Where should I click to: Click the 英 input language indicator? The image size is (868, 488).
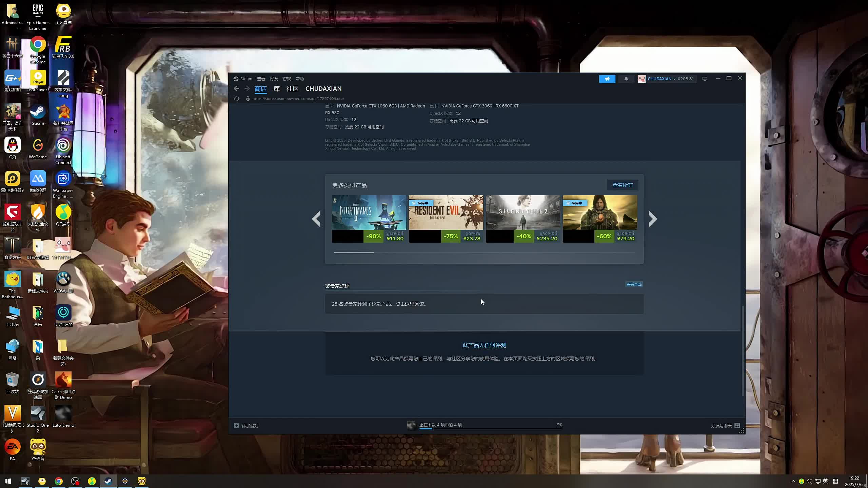point(825,481)
